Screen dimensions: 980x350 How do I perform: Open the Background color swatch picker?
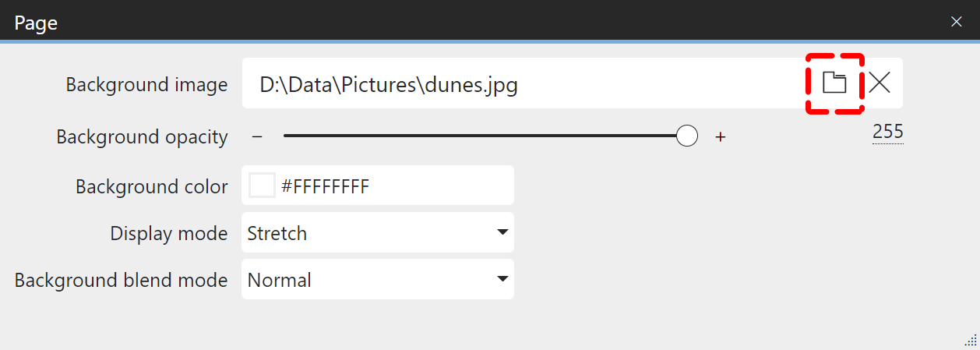point(262,186)
